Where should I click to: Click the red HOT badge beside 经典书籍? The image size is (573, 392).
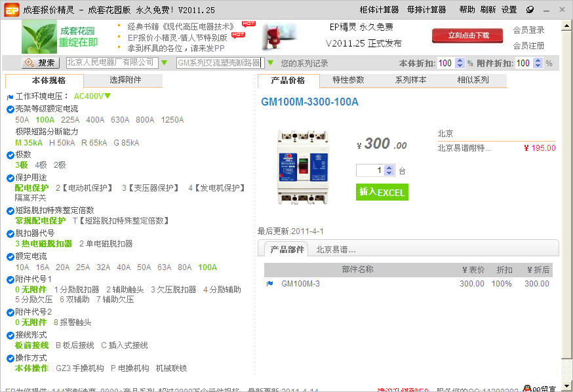point(248,24)
